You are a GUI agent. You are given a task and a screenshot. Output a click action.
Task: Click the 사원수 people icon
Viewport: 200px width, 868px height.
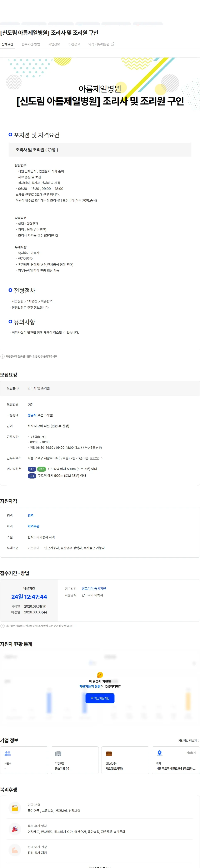pyautogui.click(x=8, y=753)
